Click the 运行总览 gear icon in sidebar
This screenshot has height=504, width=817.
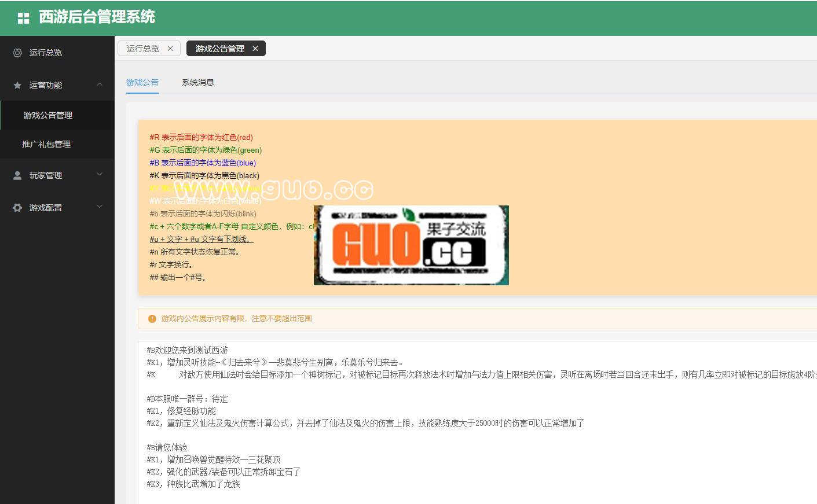(x=17, y=53)
